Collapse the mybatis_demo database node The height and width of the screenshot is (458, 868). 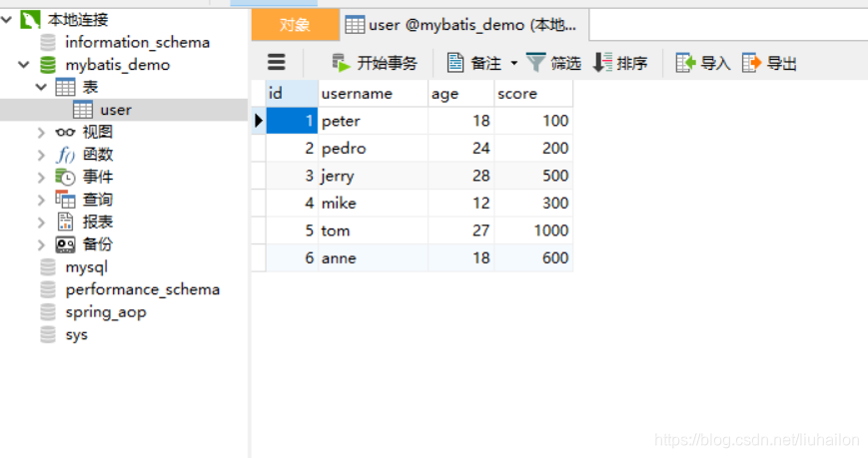[x=24, y=65]
